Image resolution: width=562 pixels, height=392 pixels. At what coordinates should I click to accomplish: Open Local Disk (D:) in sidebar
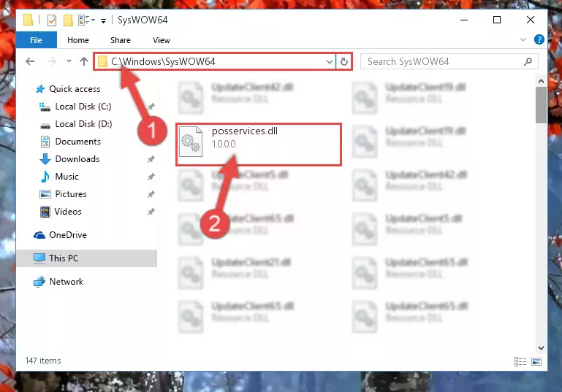83,124
